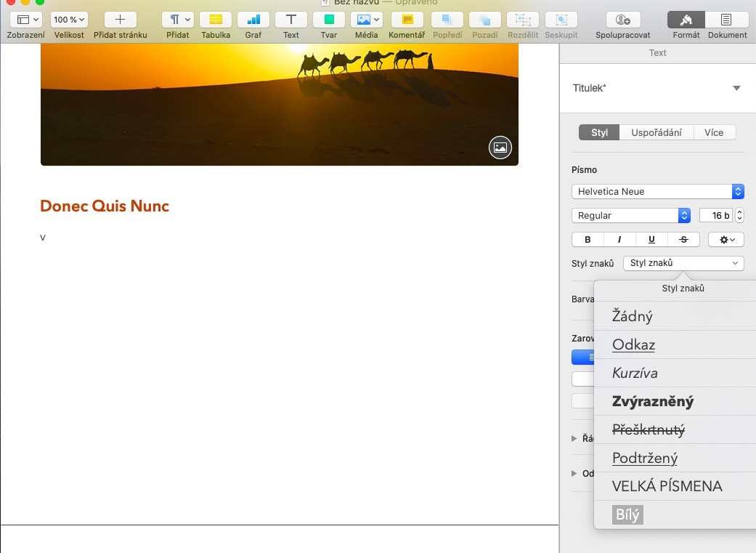Choose Zvýrazněný character style
This screenshot has height=553, width=756.
pos(675,401)
